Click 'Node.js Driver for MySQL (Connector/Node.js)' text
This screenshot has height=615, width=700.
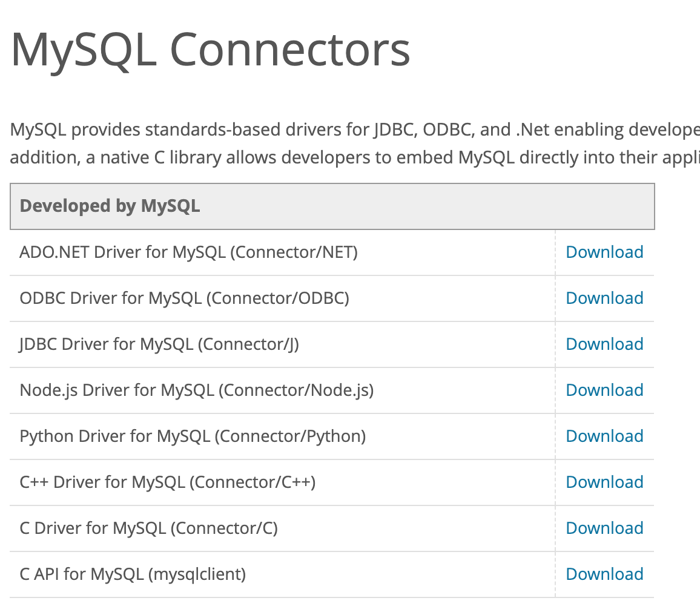pos(196,390)
